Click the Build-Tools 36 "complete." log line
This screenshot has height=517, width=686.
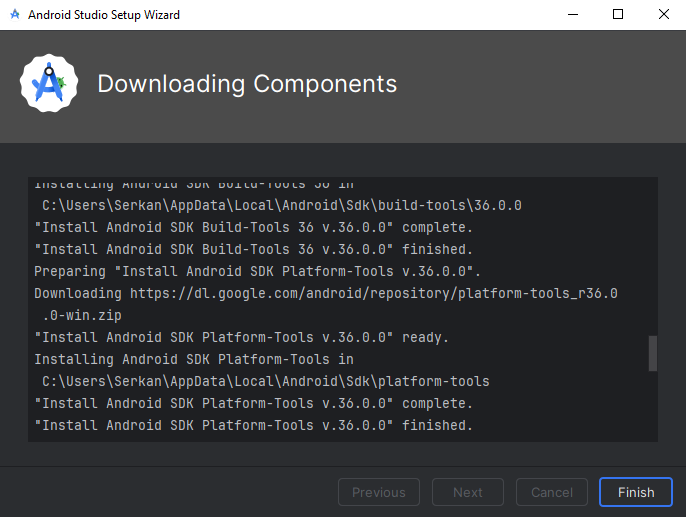pos(253,227)
